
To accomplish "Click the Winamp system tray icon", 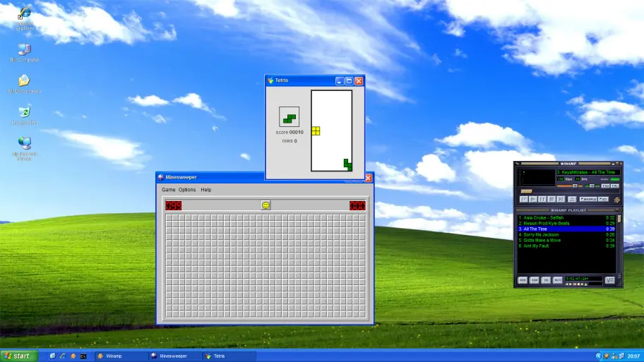I will 607,356.
